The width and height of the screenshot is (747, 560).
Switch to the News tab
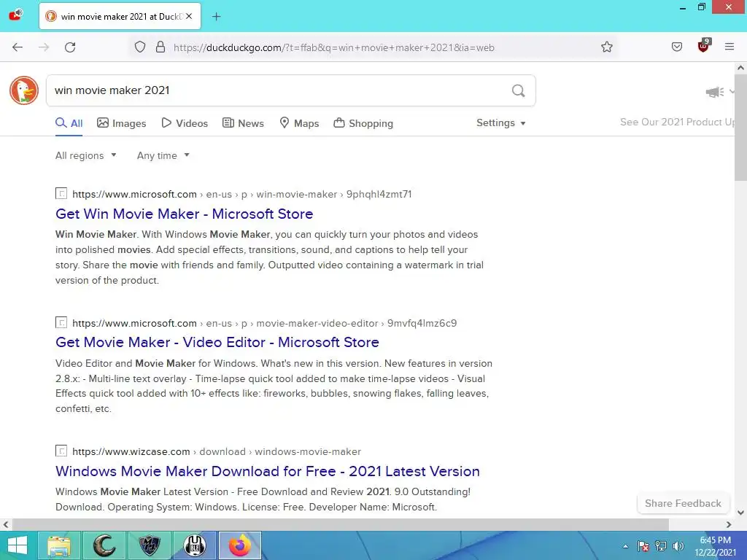(243, 123)
